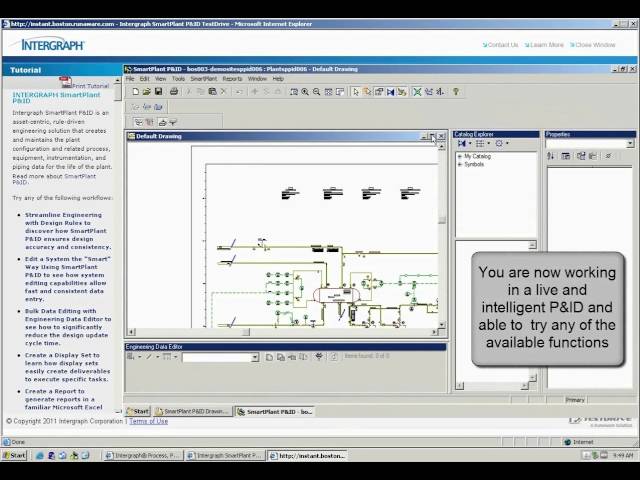Click the blue valve catalog toolbar icon
The width and height of the screenshot is (640, 480).
tap(390, 92)
